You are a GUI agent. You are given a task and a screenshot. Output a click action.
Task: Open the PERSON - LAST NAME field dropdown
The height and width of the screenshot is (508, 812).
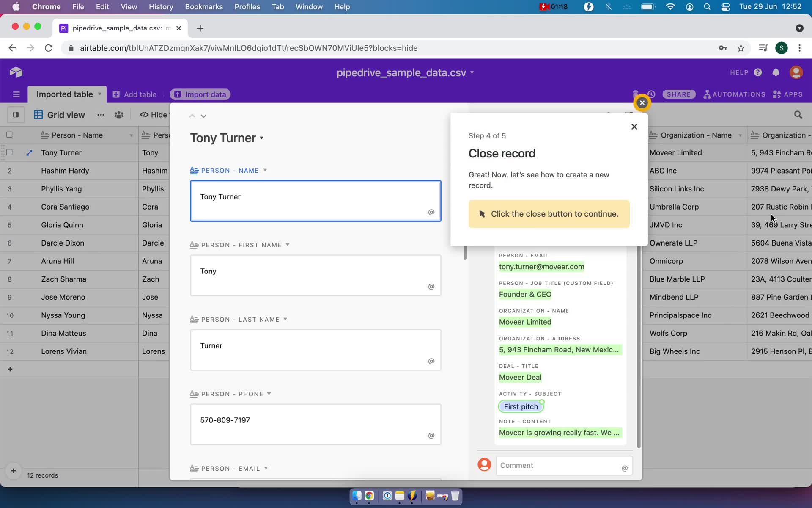coord(285,319)
